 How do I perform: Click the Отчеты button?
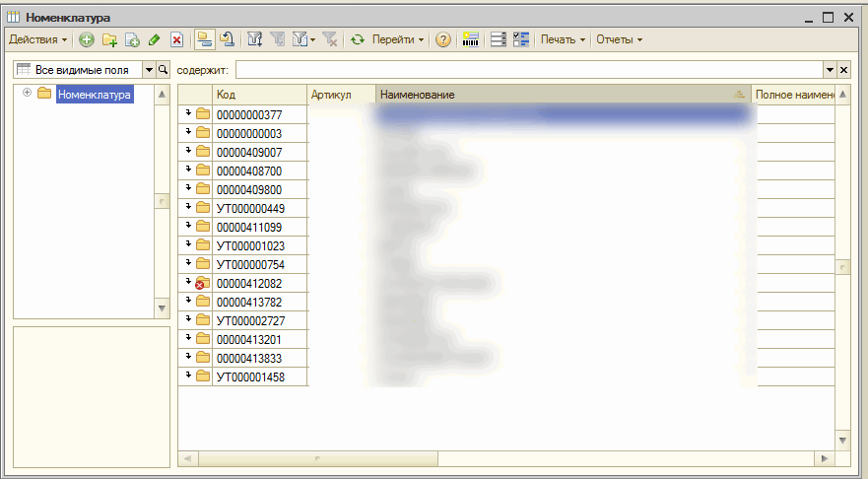tap(619, 40)
